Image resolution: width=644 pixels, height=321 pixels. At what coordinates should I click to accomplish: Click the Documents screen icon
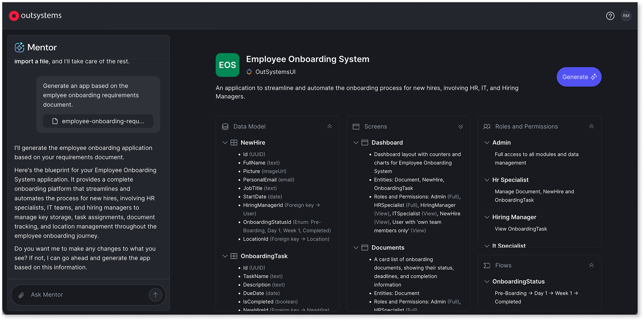pos(365,248)
